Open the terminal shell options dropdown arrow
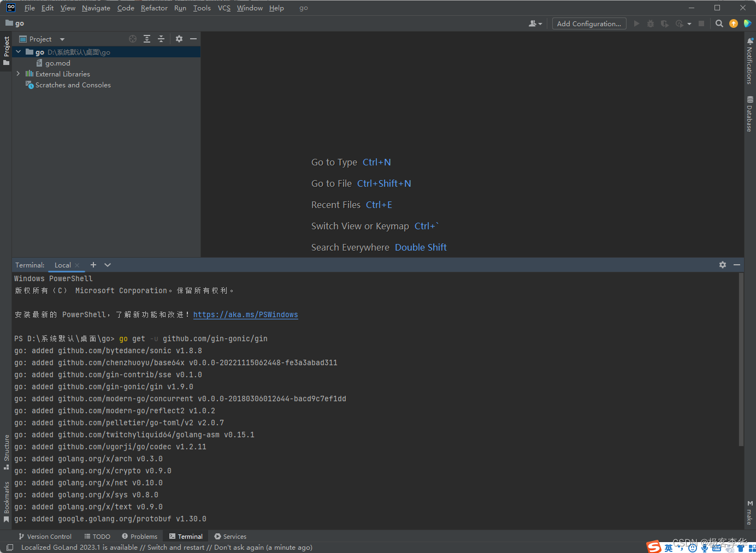The image size is (756, 553). pyautogui.click(x=108, y=265)
